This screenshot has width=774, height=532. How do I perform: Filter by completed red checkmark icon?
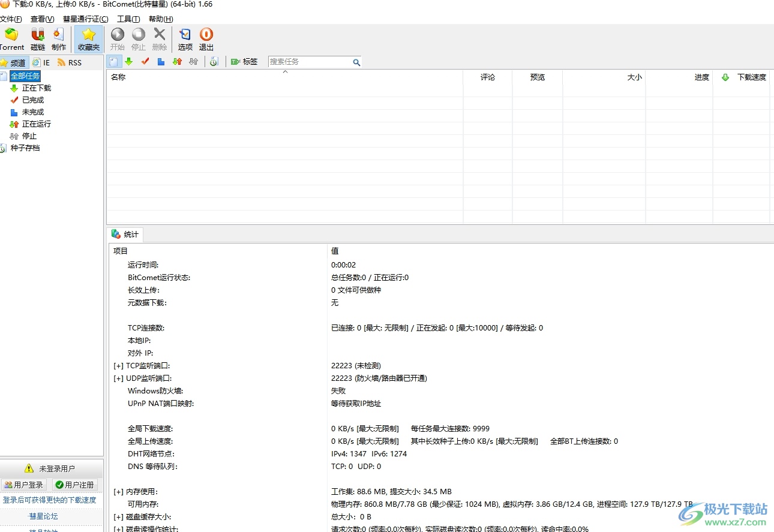point(145,62)
